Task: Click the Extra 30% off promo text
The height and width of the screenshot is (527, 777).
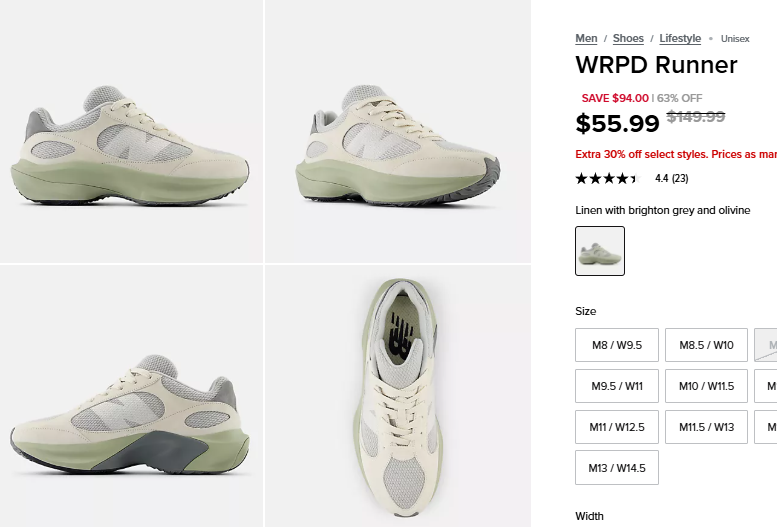Action: (x=676, y=154)
